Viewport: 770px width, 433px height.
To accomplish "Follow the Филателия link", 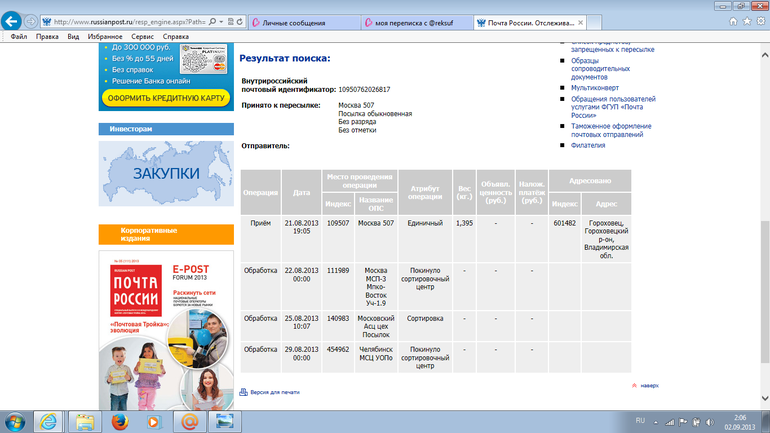I will tap(588, 145).
